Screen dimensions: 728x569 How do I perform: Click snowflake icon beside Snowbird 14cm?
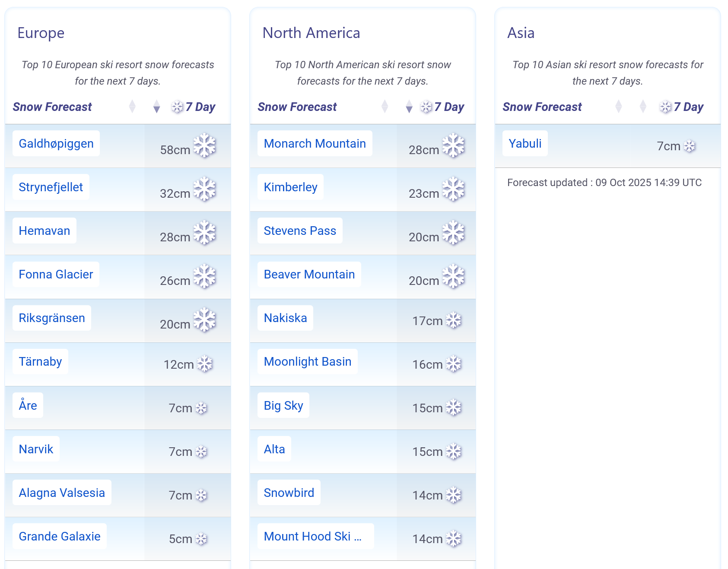pyautogui.click(x=454, y=495)
